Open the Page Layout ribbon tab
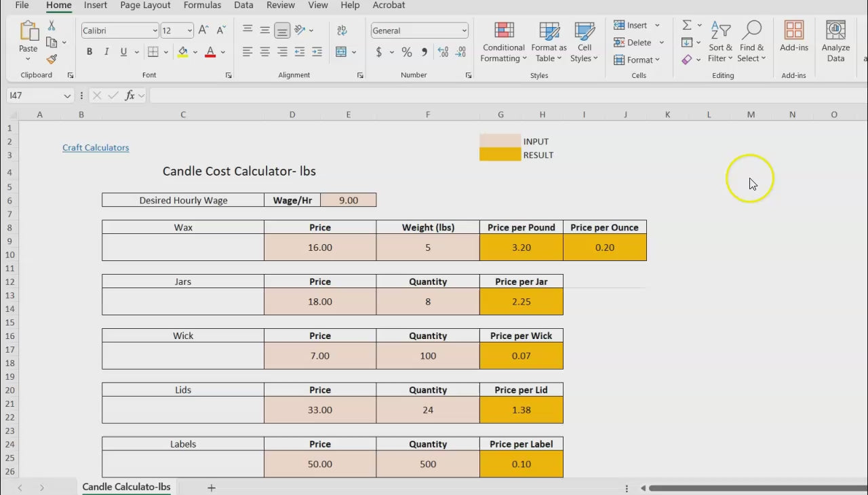 coord(145,5)
